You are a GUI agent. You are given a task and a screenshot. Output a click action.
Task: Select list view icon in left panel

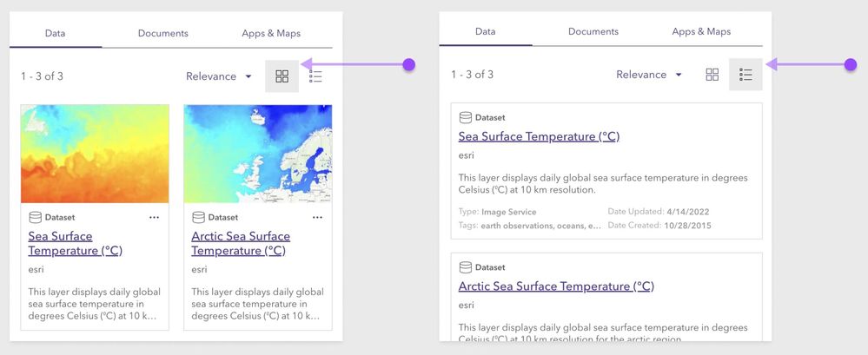click(x=315, y=76)
